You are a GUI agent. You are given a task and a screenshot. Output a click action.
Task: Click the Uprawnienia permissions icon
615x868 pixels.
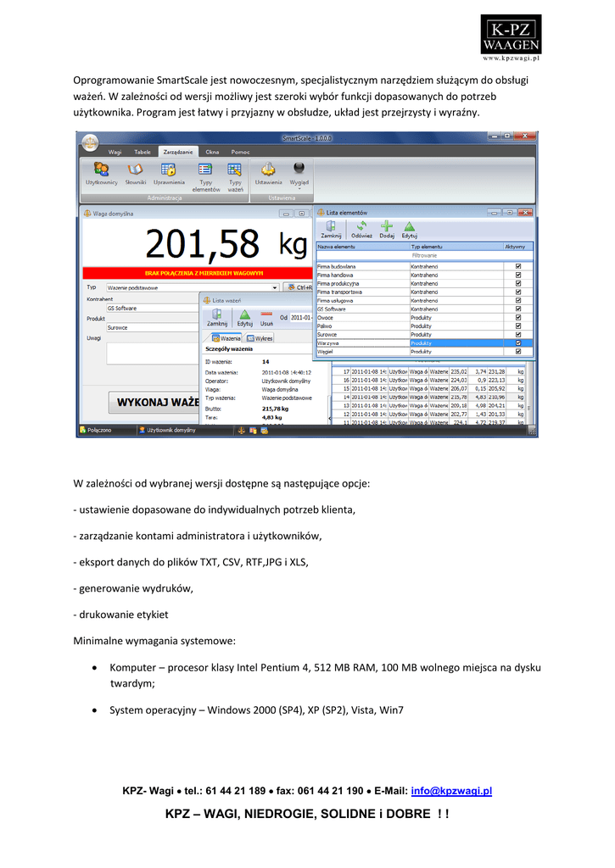(170, 170)
